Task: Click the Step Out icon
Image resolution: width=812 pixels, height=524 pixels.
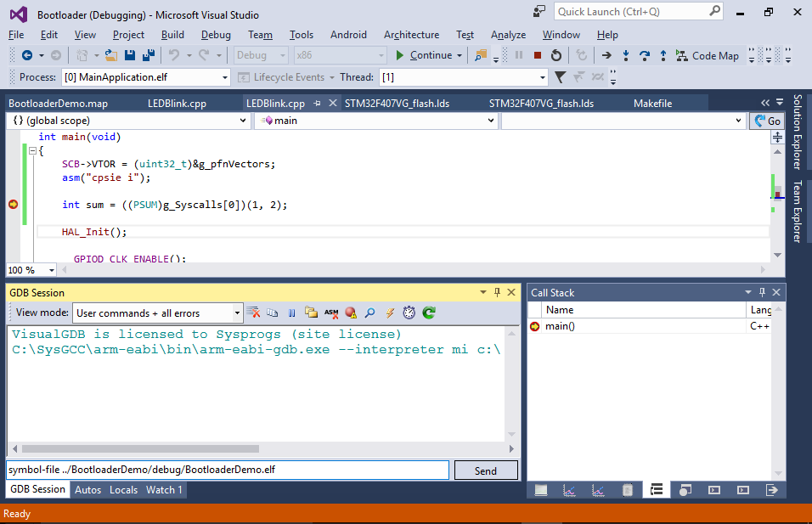Action: [663, 55]
